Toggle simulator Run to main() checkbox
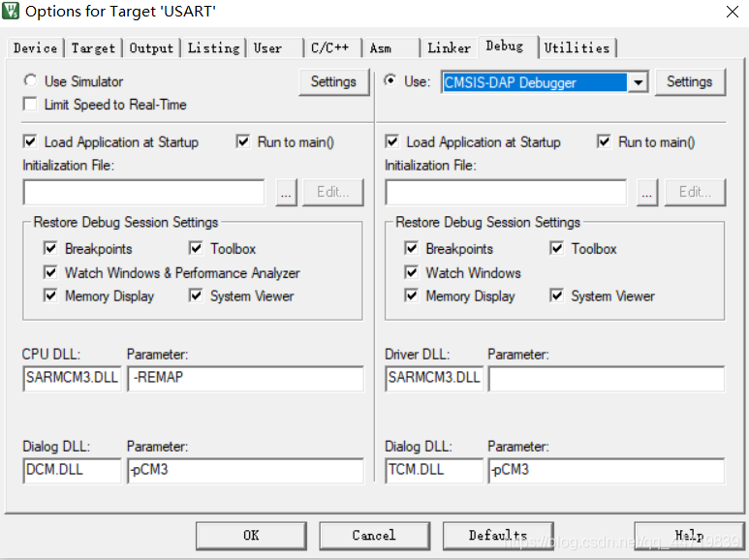The image size is (749, 560). coord(242,141)
